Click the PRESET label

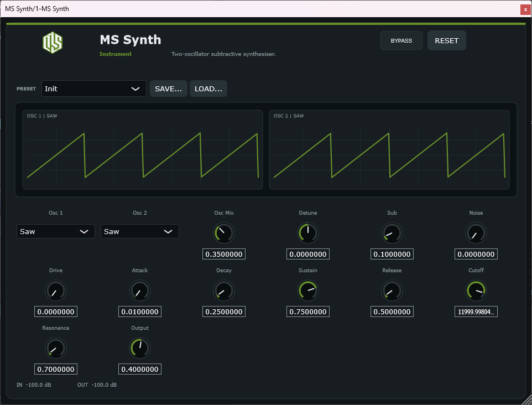tap(26, 89)
